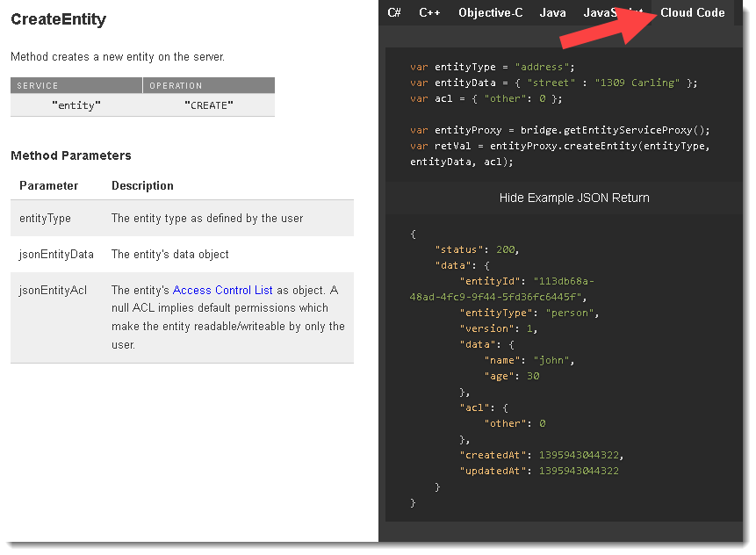
Task: Select the Cloud Code tab
Action: [692, 12]
